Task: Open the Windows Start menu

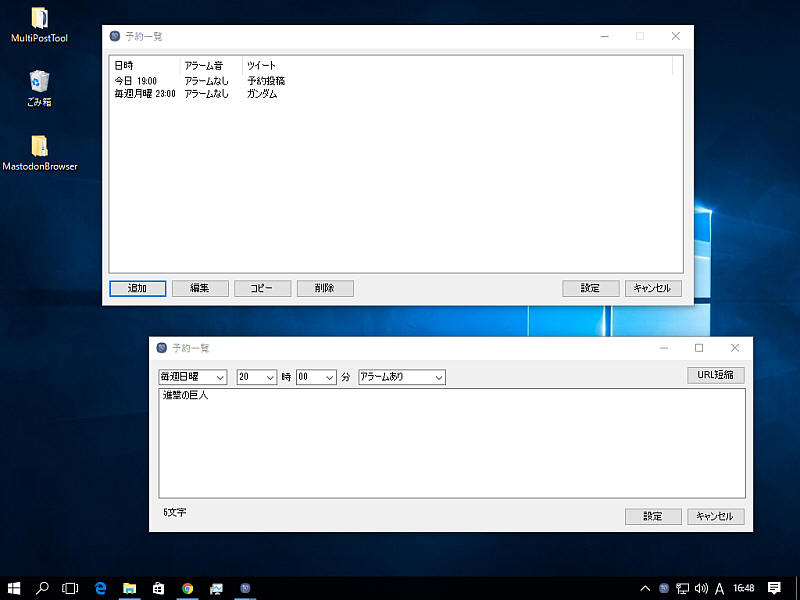Action: (14, 588)
